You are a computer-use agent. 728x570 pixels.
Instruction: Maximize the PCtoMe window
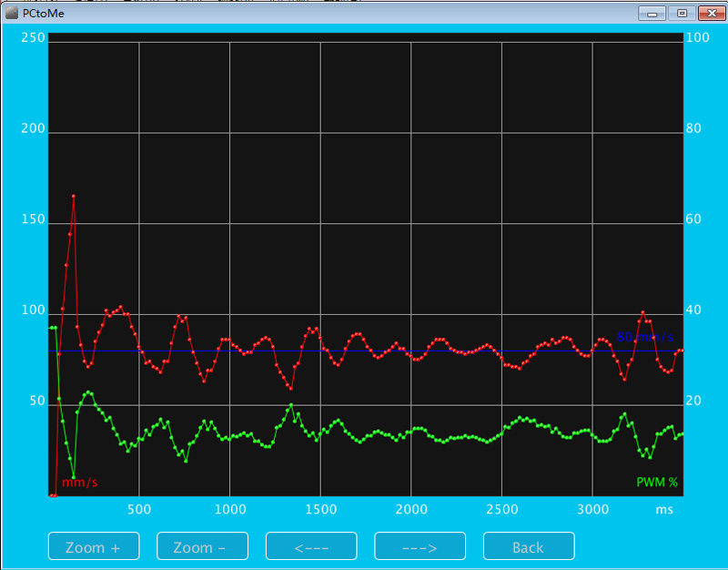[x=682, y=13]
